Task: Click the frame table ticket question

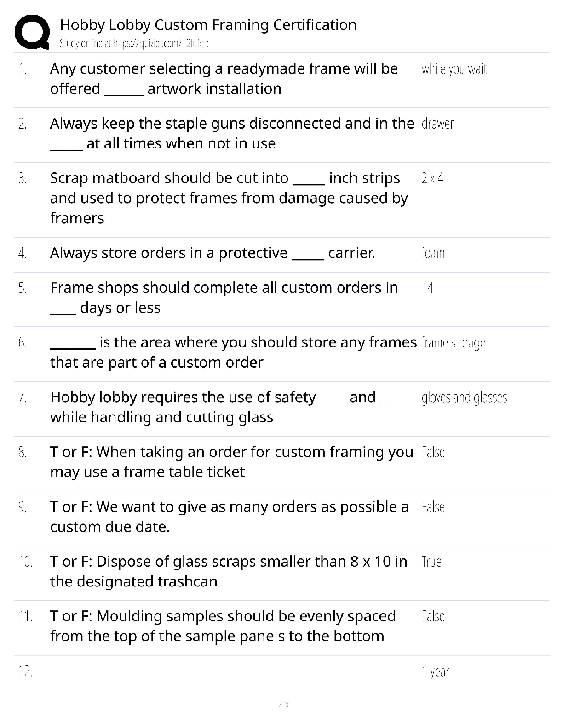Action: coord(231,462)
